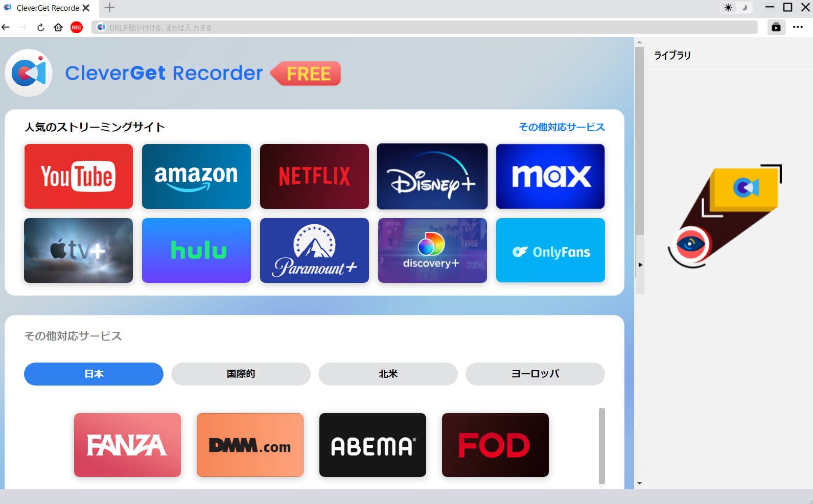The width and height of the screenshot is (813, 504).
Task: Navigate back with the arrow
Action: pos(6,27)
